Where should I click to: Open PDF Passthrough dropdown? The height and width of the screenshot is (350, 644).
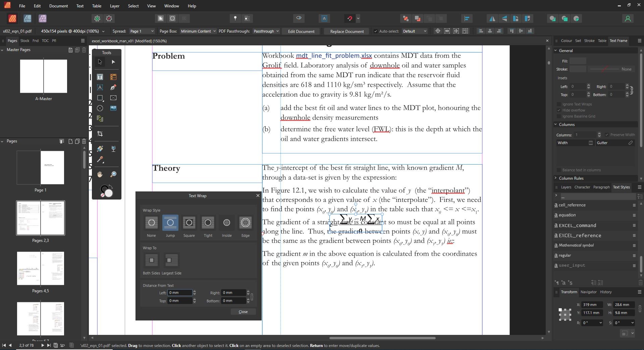[266, 31]
